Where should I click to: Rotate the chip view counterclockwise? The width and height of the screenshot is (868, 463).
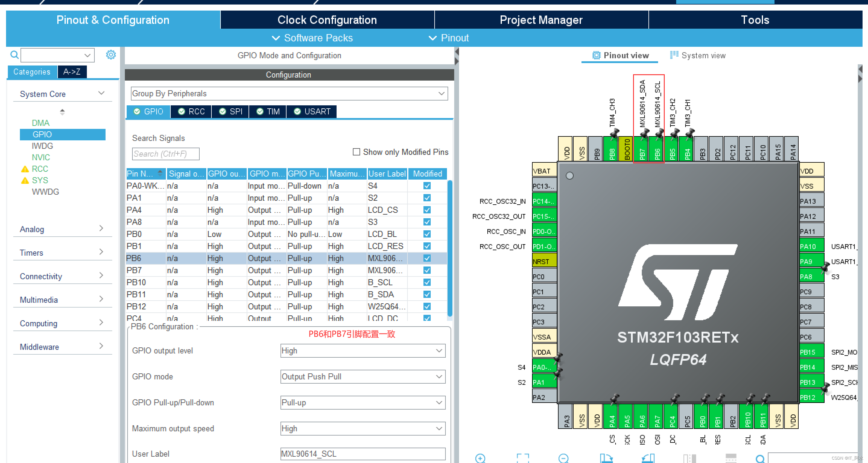point(648,458)
